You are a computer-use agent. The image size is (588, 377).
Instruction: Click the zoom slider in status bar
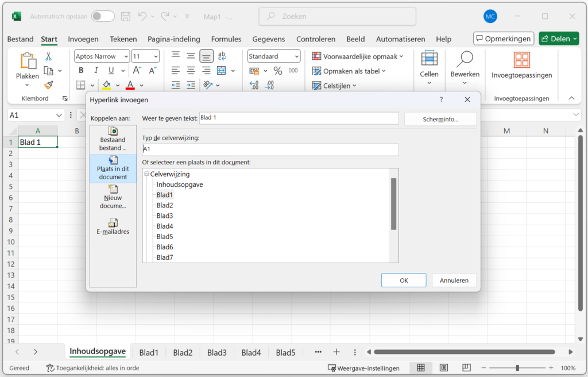point(517,368)
